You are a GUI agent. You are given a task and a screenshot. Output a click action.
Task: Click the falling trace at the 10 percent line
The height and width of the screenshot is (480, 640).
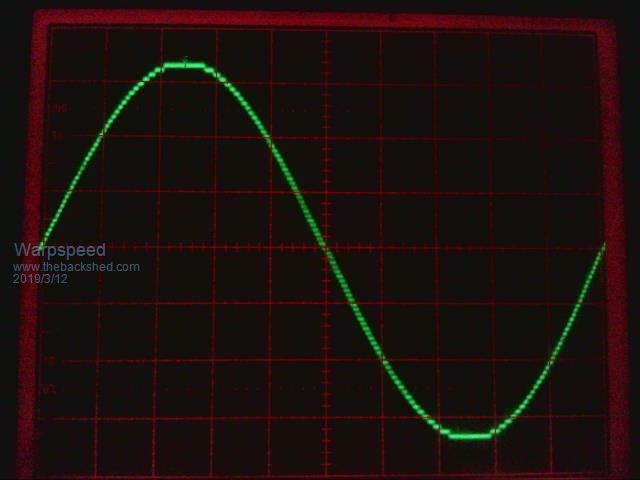(x=380, y=360)
